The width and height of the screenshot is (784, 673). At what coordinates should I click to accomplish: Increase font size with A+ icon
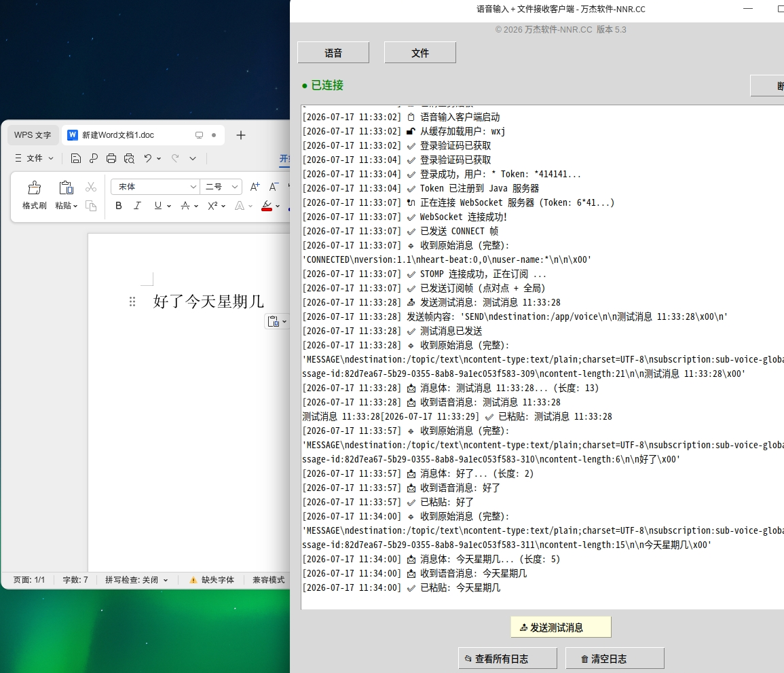(x=255, y=187)
